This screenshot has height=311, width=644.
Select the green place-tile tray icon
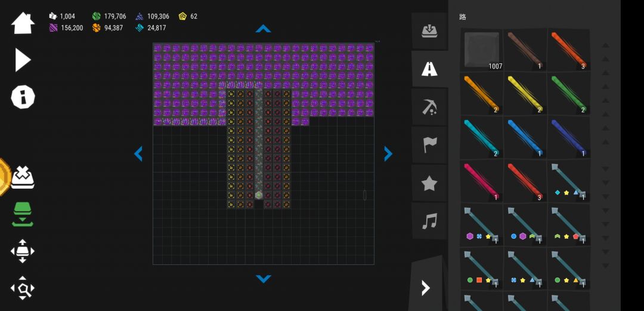(23, 214)
